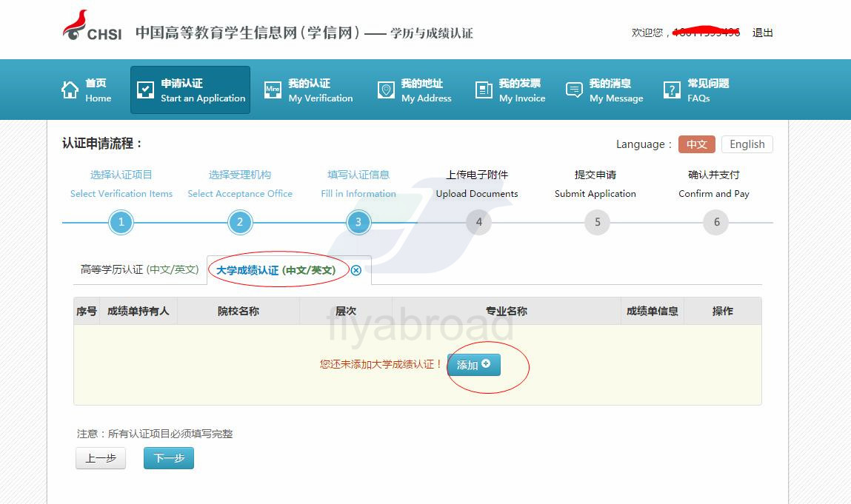Click the 下一步 next step button
The image size is (851, 504).
click(x=168, y=458)
